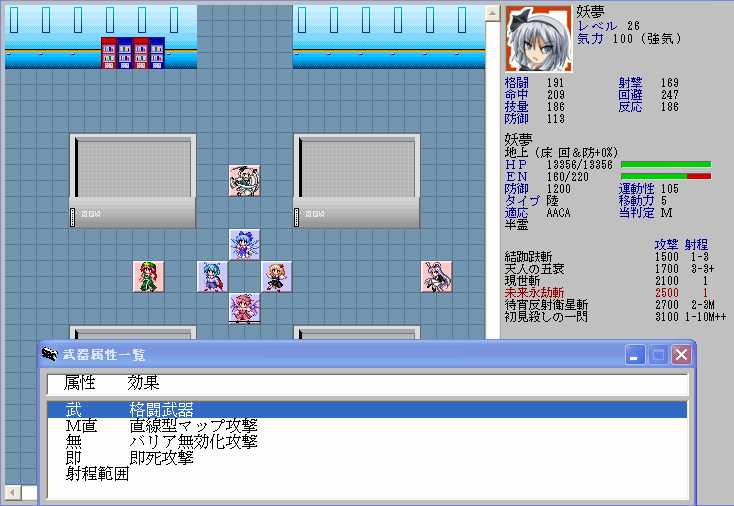Click the 半霊 ability label
This screenshot has height=506, width=734.
tap(516, 225)
